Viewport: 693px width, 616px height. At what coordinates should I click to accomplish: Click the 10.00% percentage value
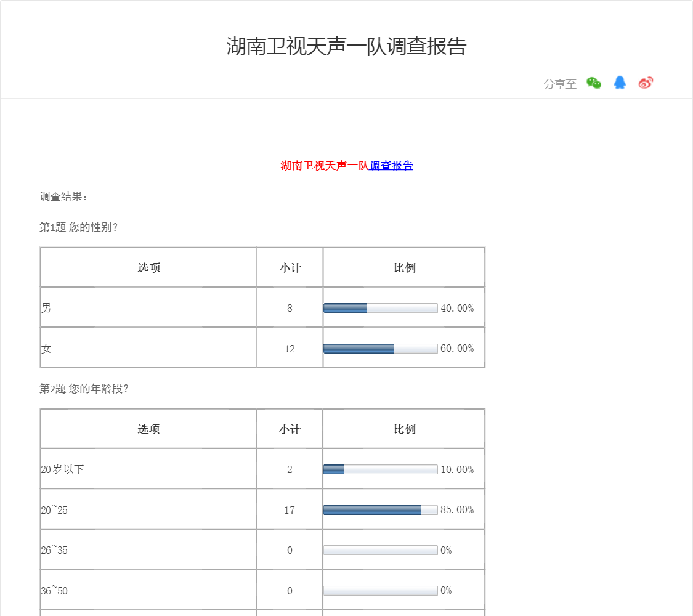(x=457, y=469)
